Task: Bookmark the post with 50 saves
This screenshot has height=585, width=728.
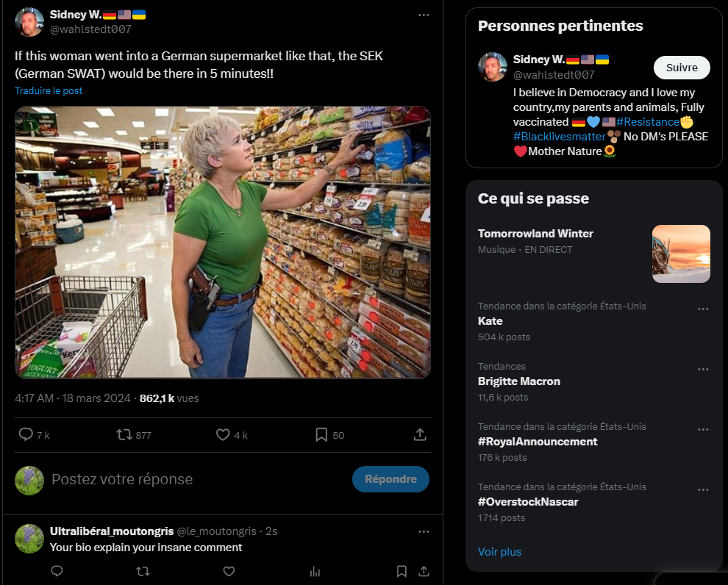Action: [321, 434]
